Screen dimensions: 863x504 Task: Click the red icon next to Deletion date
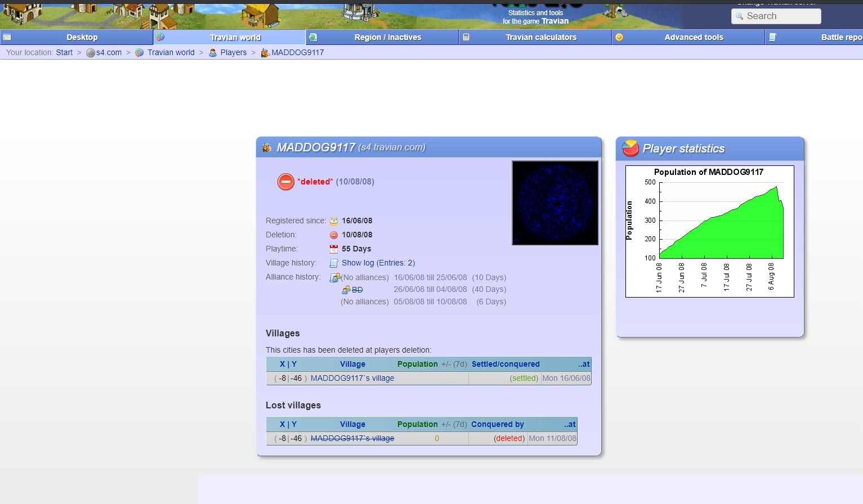point(334,235)
